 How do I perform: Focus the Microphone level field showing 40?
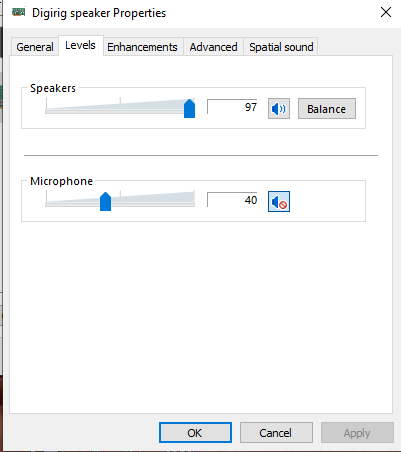(232, 200)
